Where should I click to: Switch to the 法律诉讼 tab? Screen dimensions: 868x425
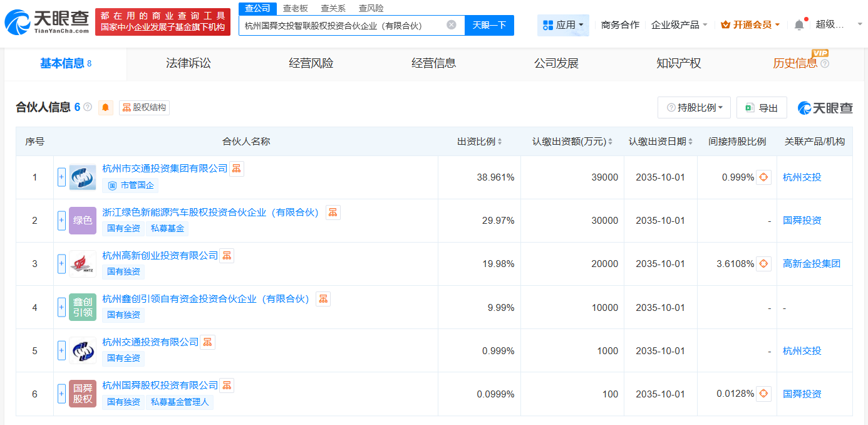[x=188, y=63]
